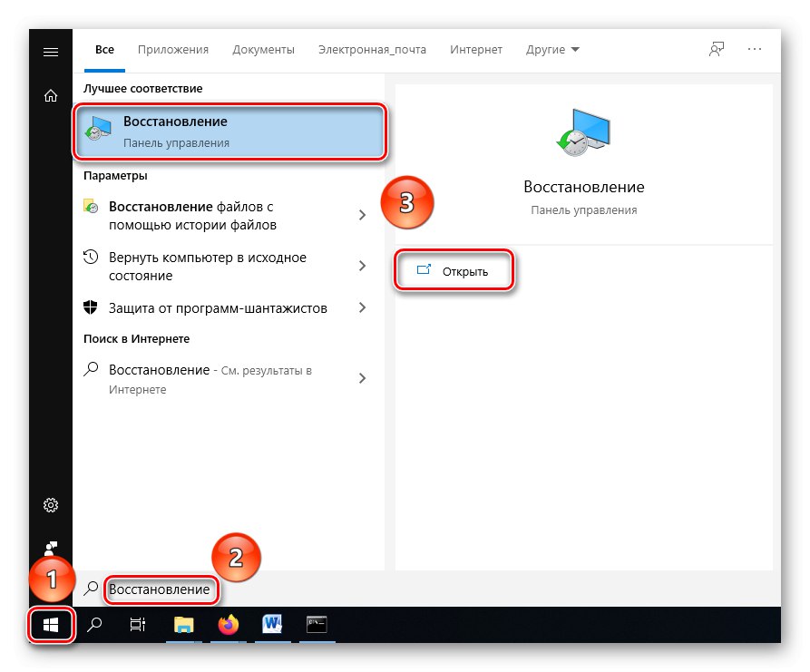
Task: Switch to the Документы tab
Action: tap(263, 50)
